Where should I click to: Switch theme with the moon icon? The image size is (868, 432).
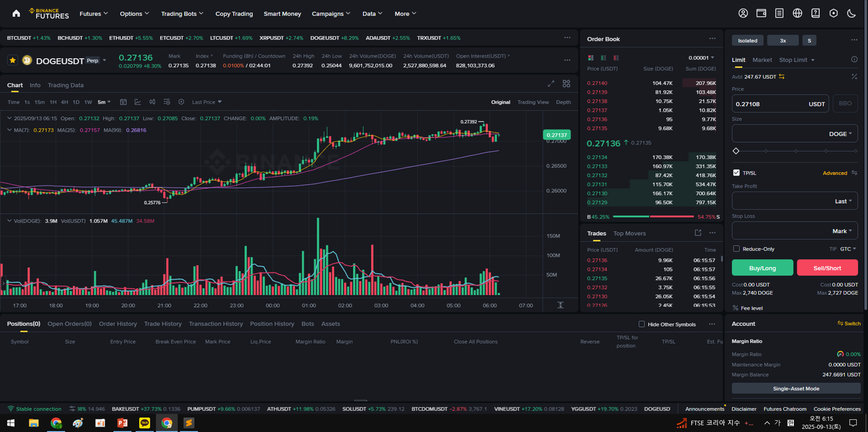tap(851, 14)
